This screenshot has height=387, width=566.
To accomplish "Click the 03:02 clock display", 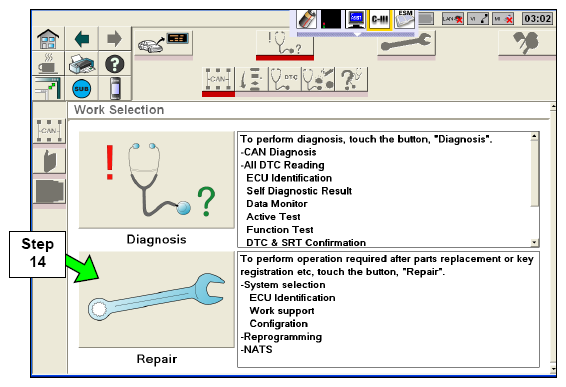I will point(538,18).
